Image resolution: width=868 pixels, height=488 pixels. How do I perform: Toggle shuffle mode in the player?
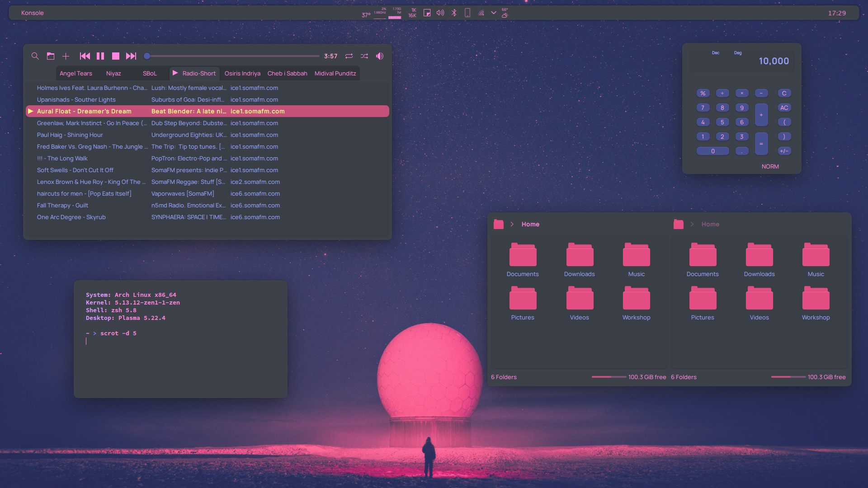click(364, 56)
